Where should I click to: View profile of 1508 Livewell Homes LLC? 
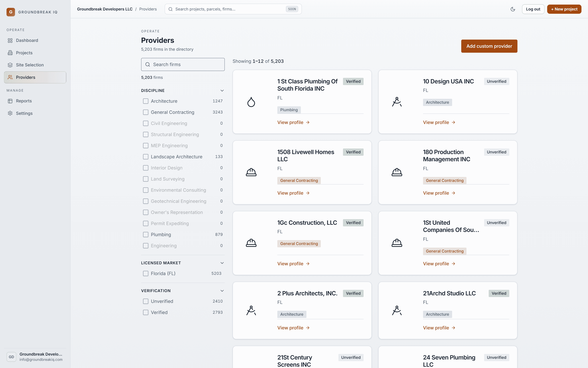(293, 193)
